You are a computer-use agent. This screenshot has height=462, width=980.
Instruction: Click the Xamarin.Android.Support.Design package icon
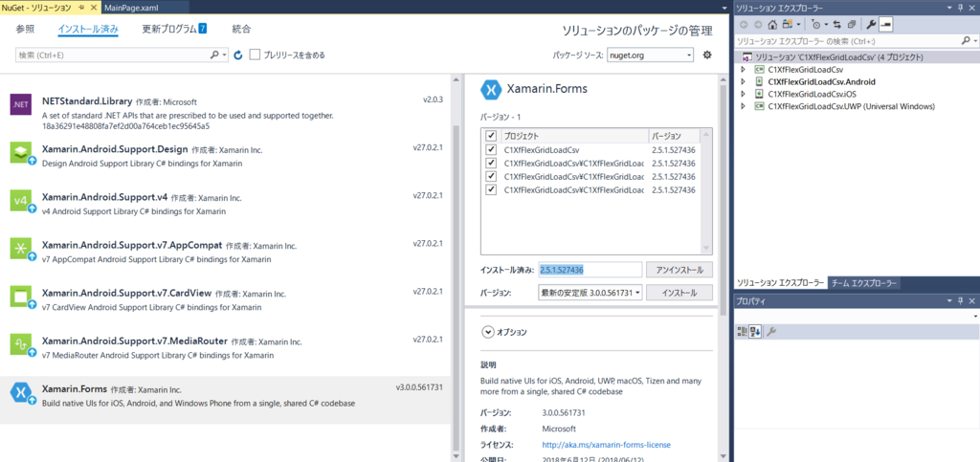(x=22, y=153)
